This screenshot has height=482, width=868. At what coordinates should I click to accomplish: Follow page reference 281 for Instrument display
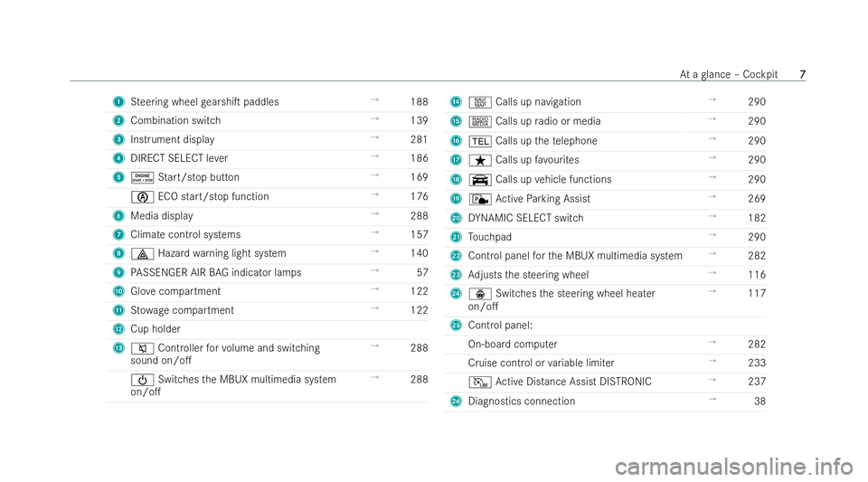click(419, 139)
